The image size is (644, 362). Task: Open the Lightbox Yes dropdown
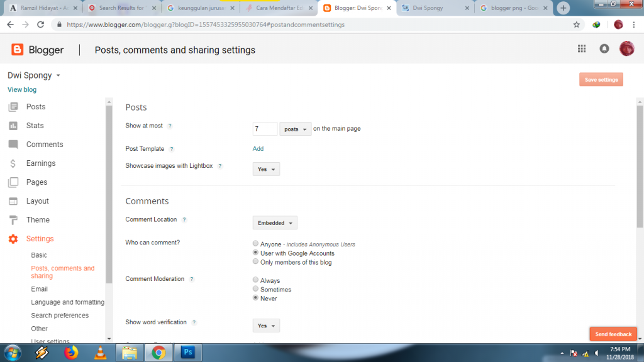[x=266, y=169]
